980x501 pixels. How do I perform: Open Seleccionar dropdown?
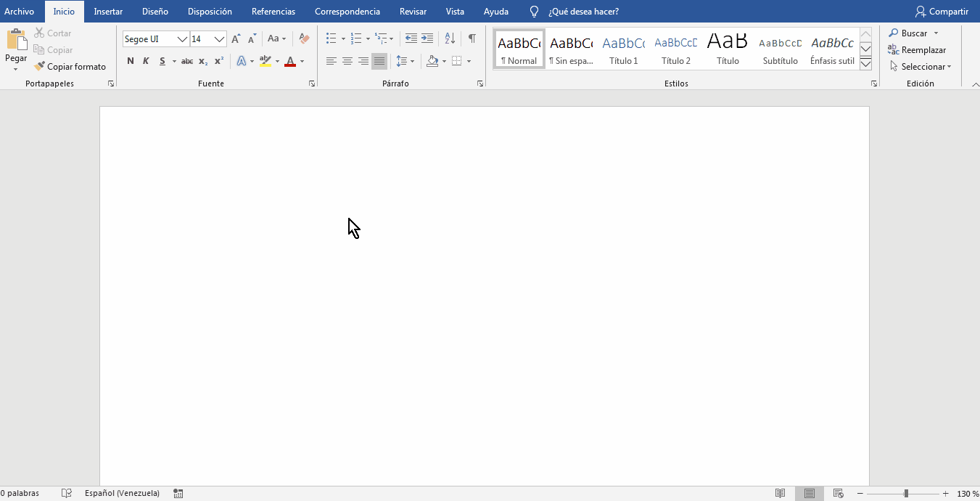[x=920, y=67]
